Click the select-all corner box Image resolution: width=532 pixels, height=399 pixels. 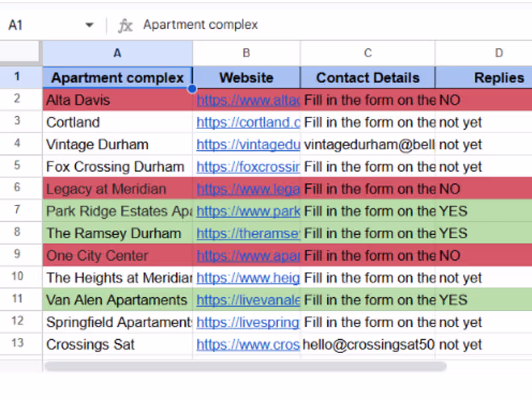pos(21,53)
